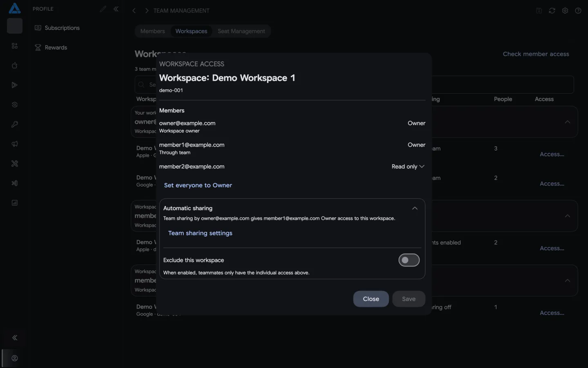Collapse the first owner workspace group
This screenshot has width=588, height=368.
(x=568, y=122)
